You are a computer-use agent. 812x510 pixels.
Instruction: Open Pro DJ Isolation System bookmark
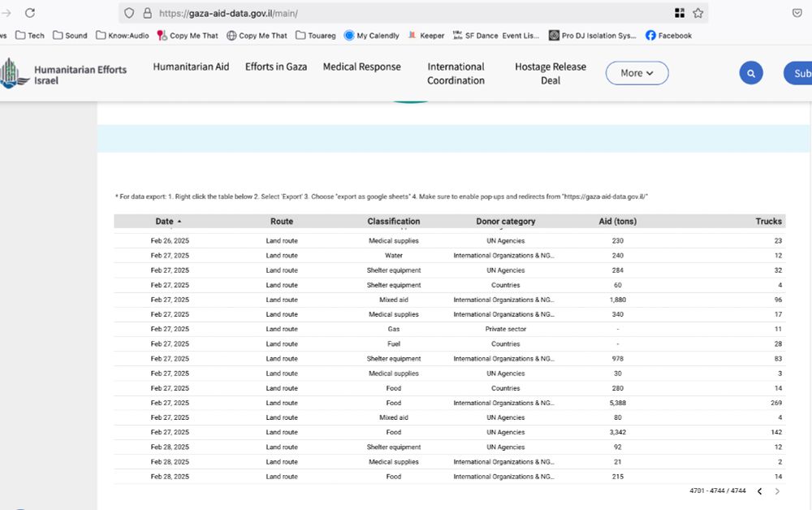point(593,35)
